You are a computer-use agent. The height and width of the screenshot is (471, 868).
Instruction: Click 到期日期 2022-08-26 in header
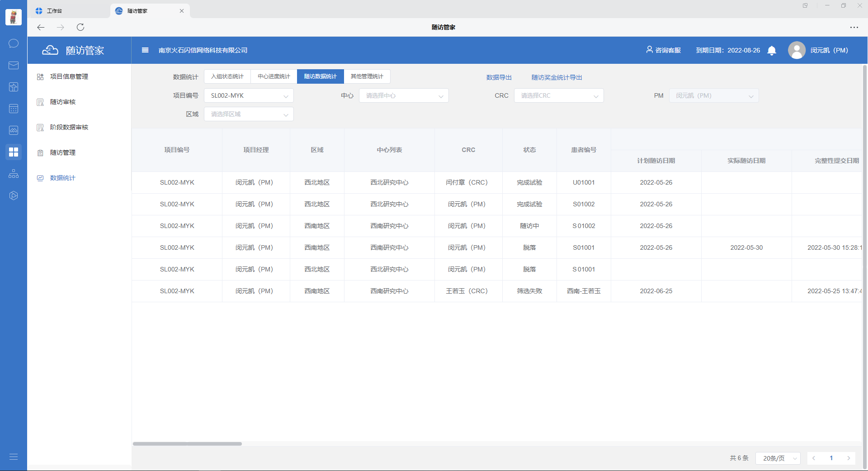pos(728,50)
